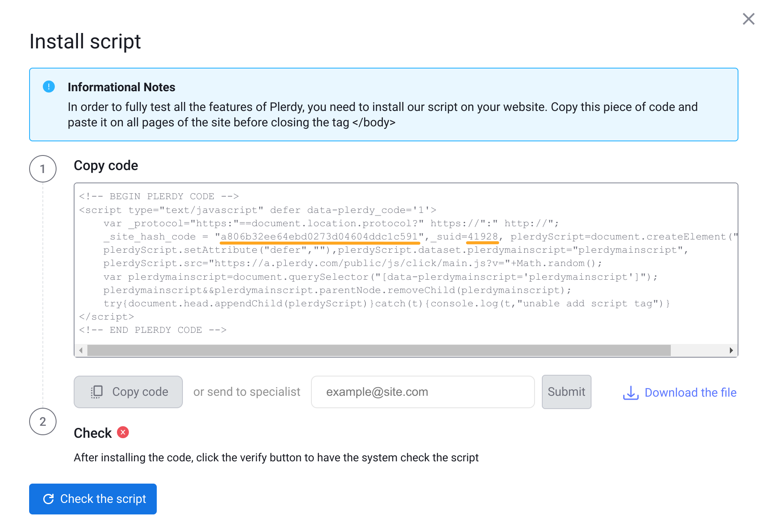Click the BEGIN PLERDY CODE comment line

pyautogui.click(x=159, y=196)
